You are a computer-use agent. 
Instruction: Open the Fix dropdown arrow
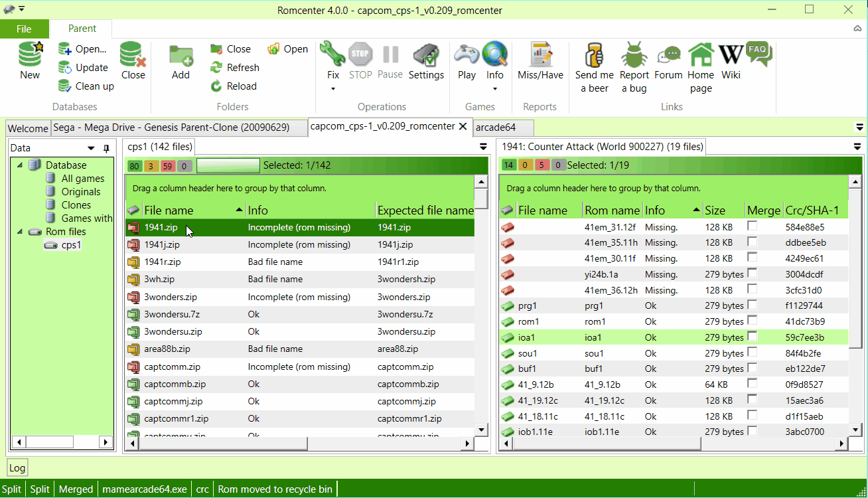(x=333, y=89)
